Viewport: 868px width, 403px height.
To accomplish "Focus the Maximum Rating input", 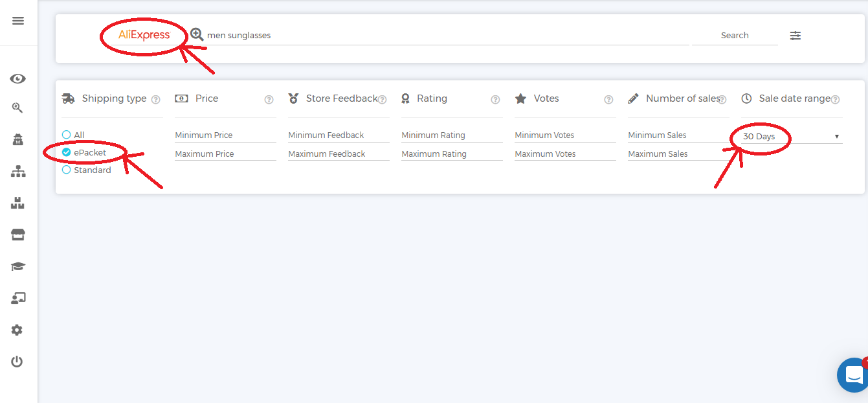I will pos(452,154).
